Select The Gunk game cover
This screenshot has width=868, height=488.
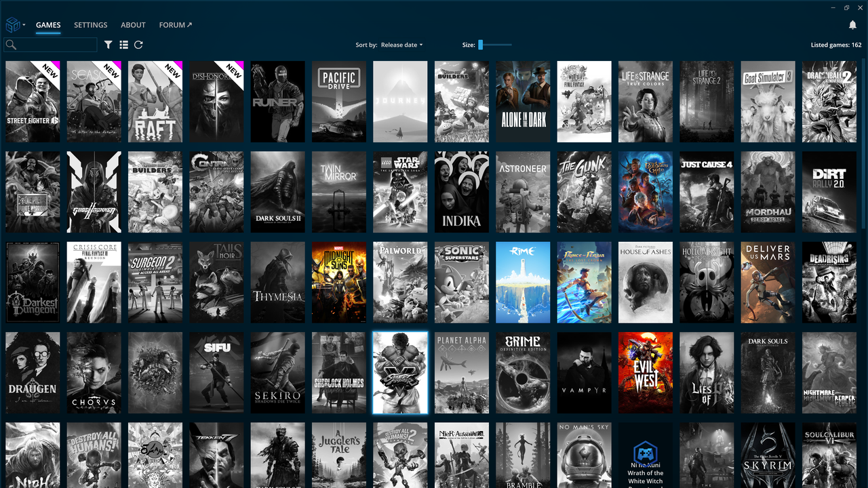click(x=585, y=192)
